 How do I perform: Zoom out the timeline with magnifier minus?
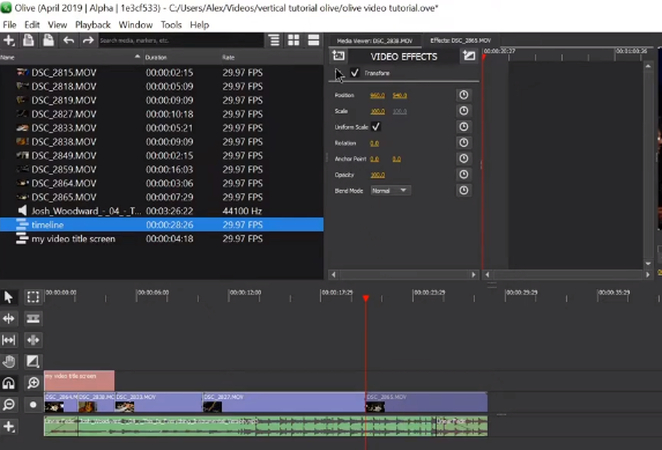click(x=8, y=404)
